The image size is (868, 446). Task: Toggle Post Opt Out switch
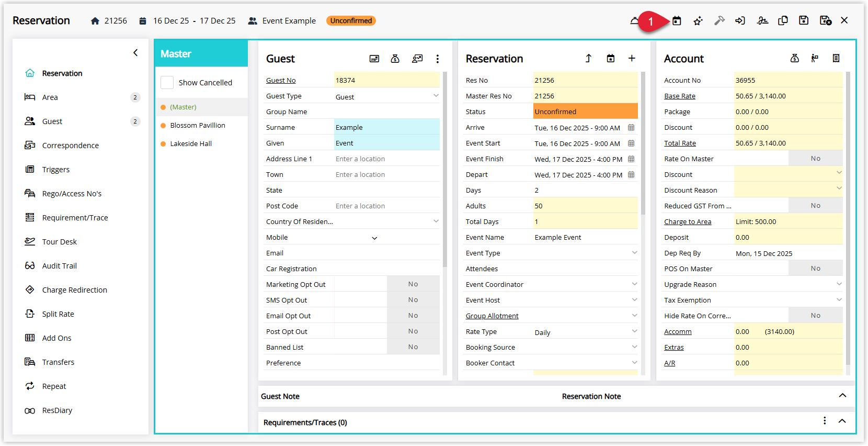(x=413, y=331)
